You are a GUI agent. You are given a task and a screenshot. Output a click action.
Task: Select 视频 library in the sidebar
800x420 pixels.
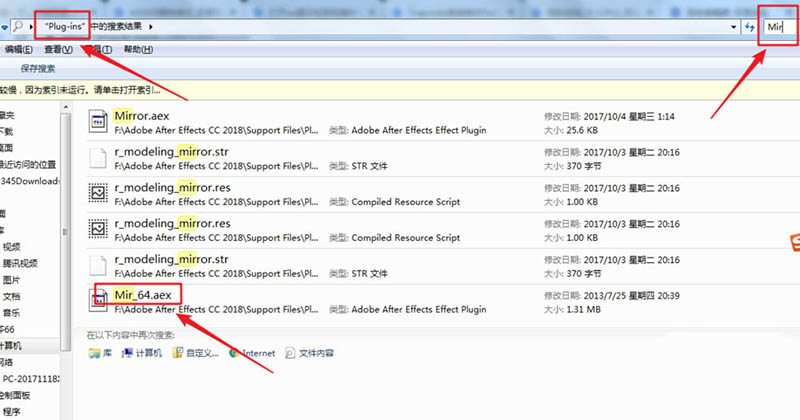click(x=12, y=247)
